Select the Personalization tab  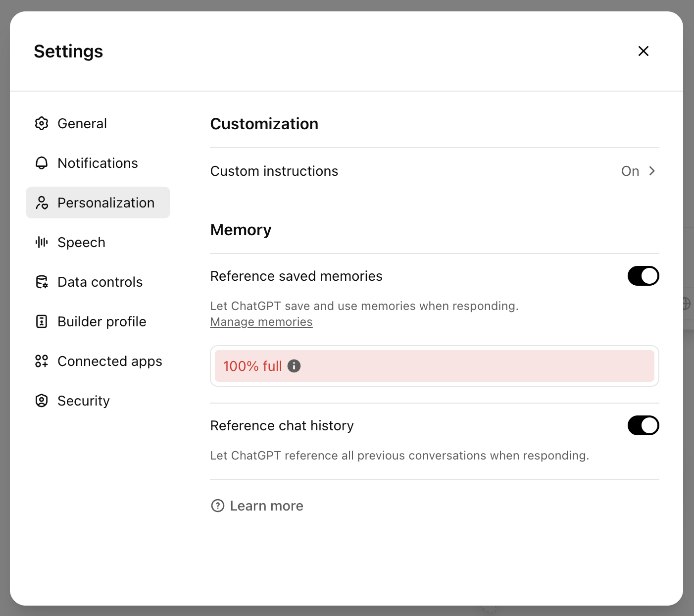point(98,203)
